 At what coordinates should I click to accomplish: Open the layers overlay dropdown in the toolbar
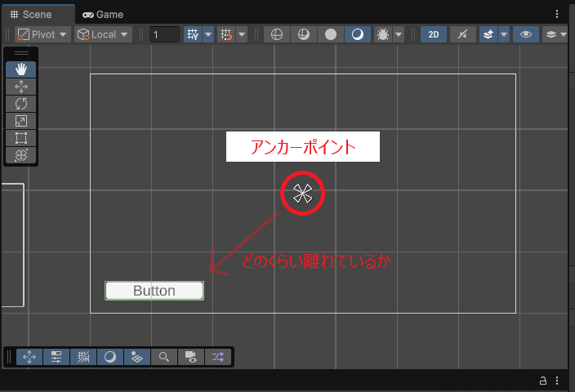click(x=555, y=34)
